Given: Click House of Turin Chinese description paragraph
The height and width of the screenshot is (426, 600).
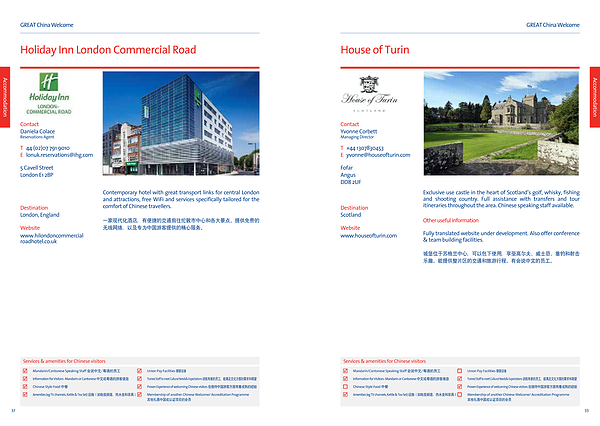Looking at the screenshot, I should (x=501, y=257).
